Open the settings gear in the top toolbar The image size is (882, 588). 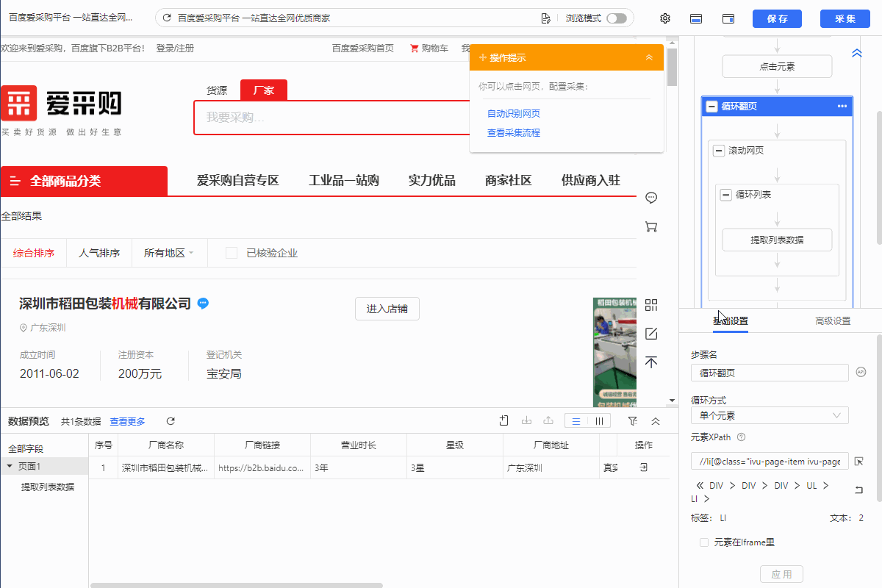tap(665, 18)
